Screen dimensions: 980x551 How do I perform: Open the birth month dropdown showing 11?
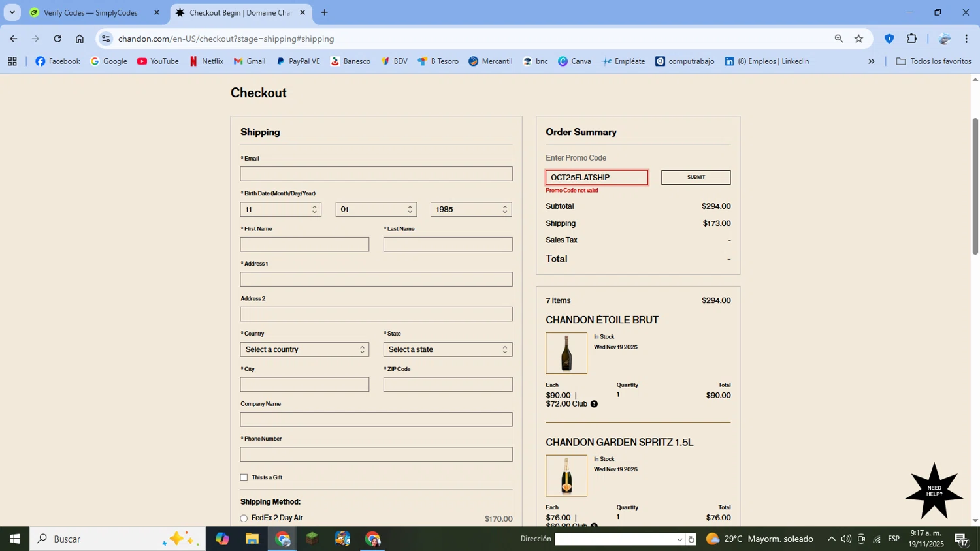[x=280, y=210]
